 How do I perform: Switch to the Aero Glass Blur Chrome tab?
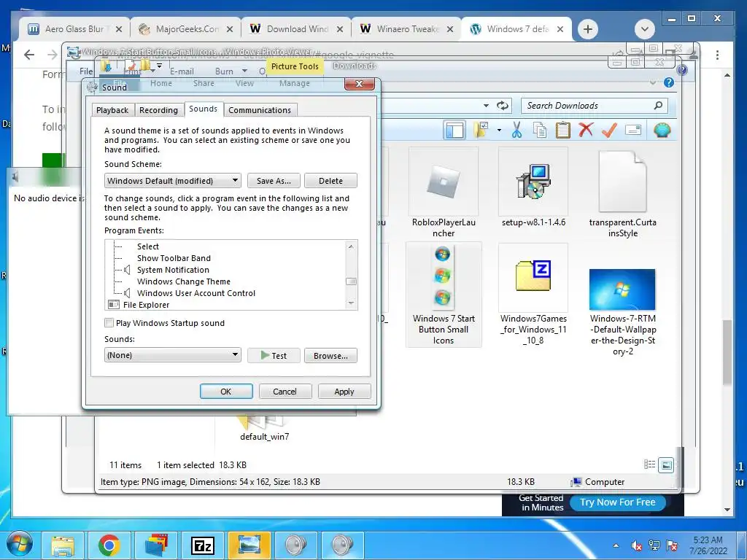[75, 29]
